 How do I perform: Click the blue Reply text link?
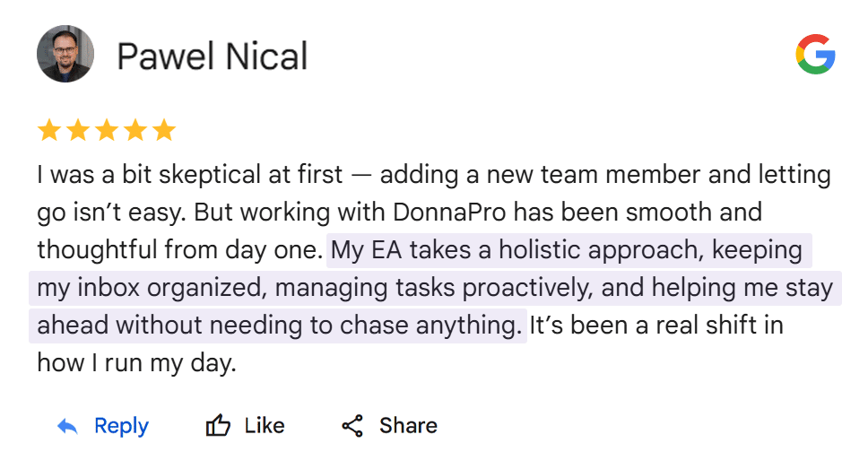(121, 426)
